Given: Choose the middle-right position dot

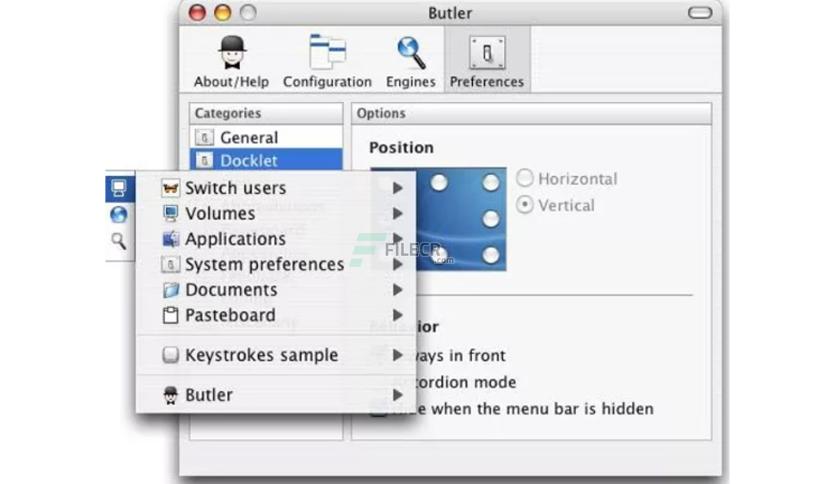Looking at the screenshot, I should (491, 219).
